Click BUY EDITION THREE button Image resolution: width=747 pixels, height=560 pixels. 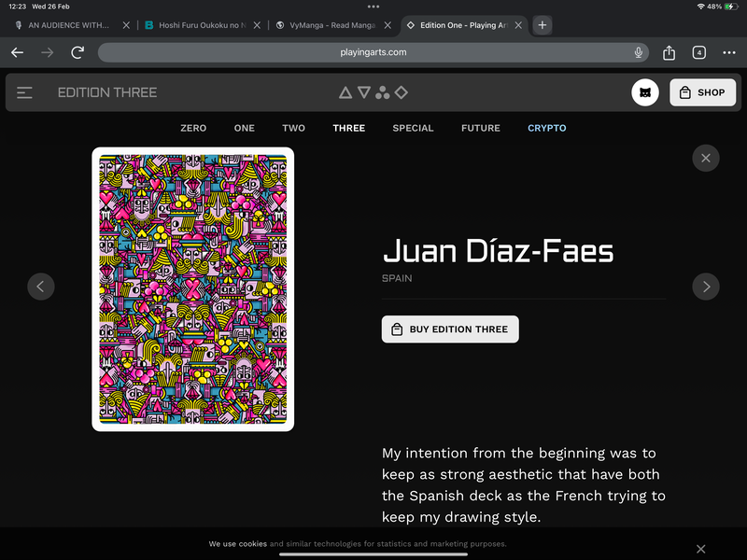click(450, 329)
